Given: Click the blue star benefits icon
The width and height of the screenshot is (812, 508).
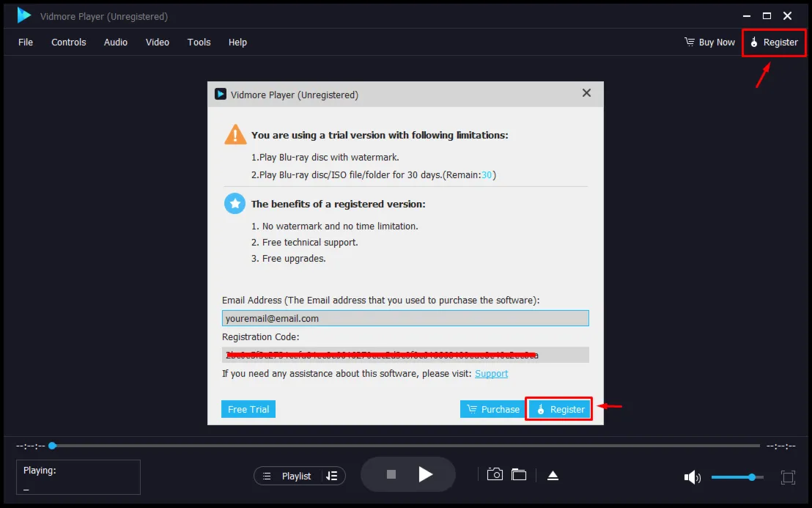Looking at the screenshot, I should point(235,204).
